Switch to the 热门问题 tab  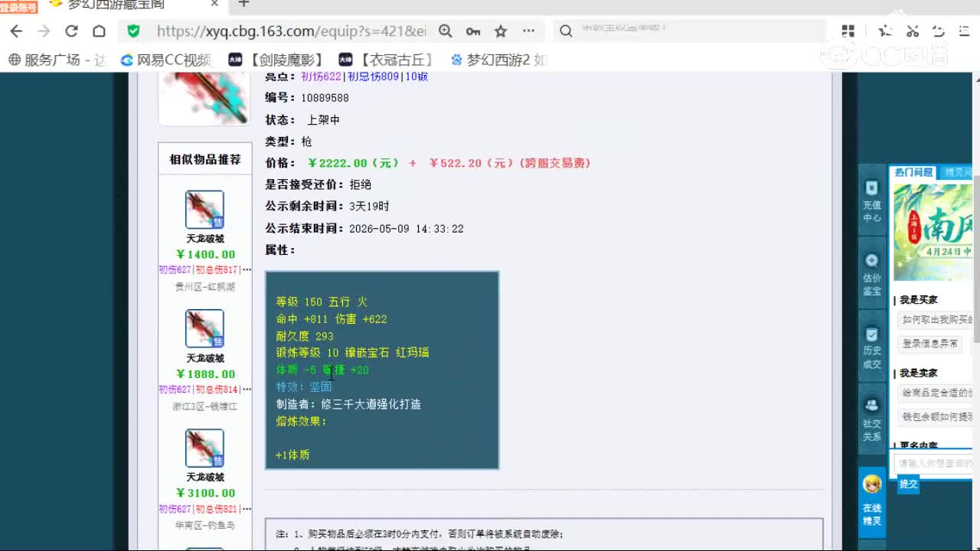coord(913,172)
